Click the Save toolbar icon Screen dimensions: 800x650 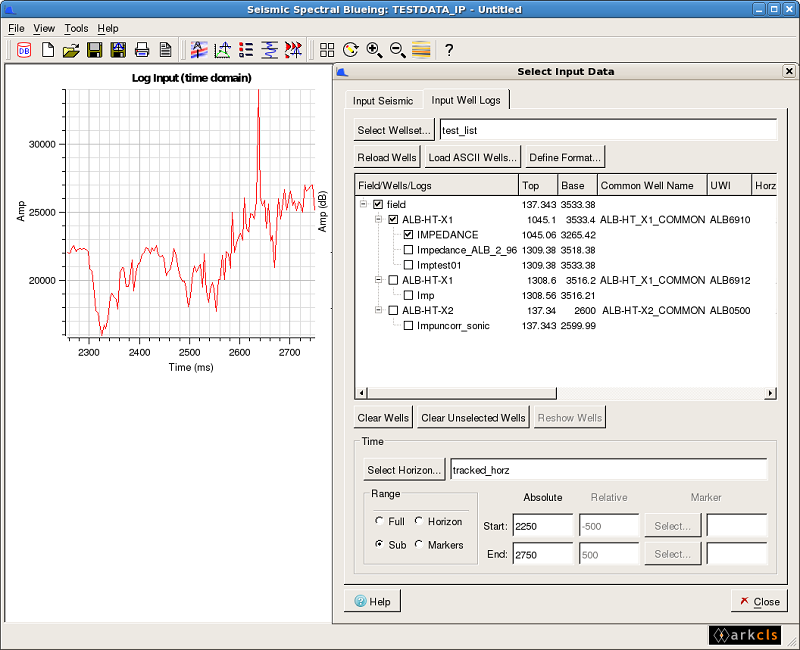pos(94,51)
